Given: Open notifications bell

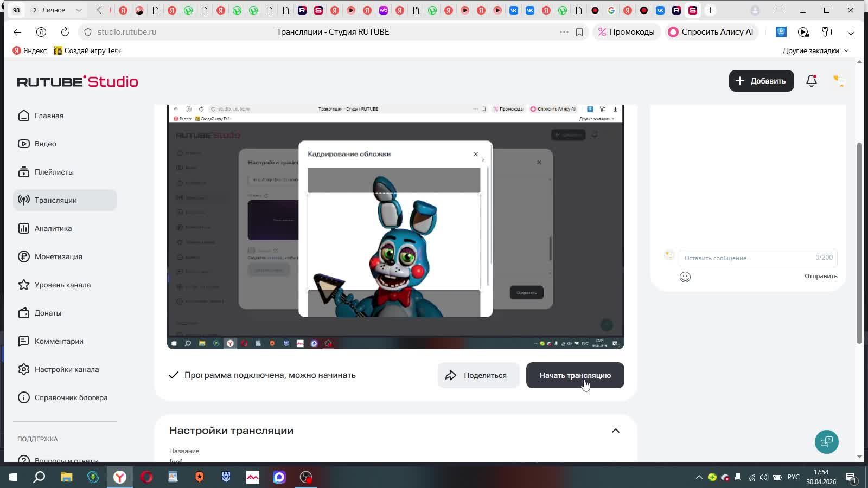Looking at the screenshot, I should pos(812,81).
